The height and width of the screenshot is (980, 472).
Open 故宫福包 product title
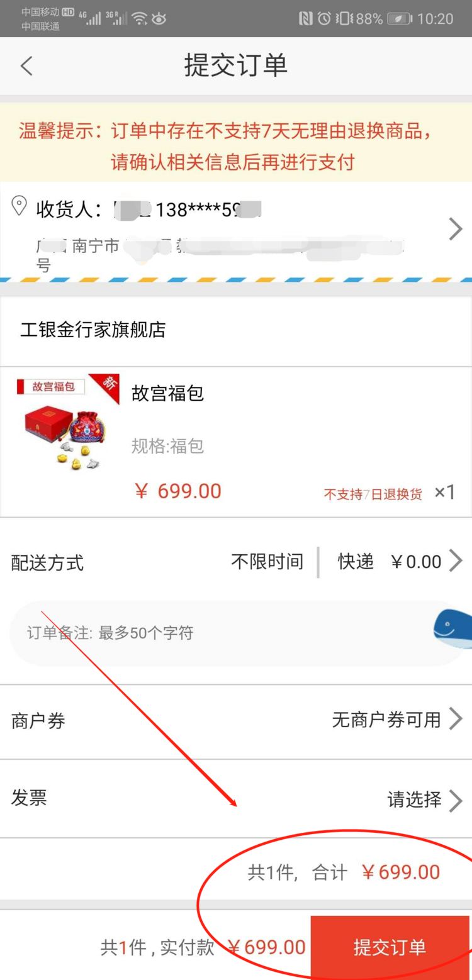tap(167, 393)
